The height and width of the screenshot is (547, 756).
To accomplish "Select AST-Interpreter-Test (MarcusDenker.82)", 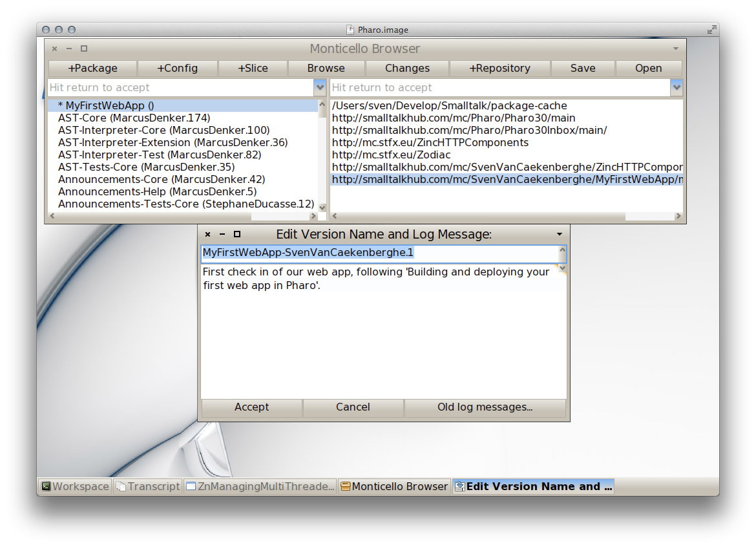I will coord(183,155).
